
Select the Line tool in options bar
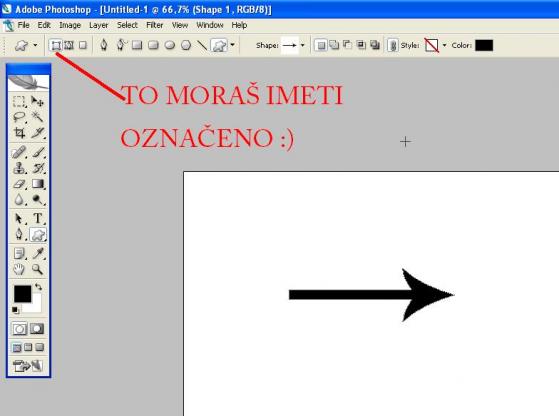pyautogui.click(x=202, y=45)
